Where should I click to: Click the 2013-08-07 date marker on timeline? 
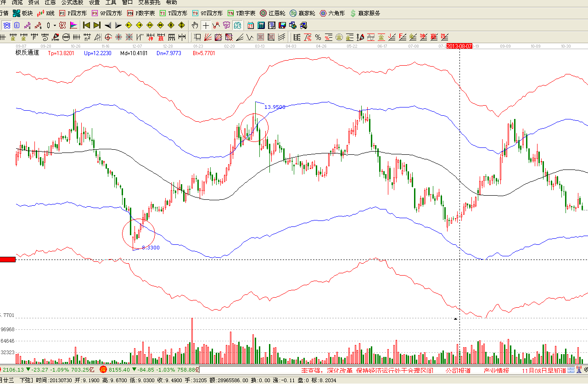pyautogui.click(x=459, y=46)
